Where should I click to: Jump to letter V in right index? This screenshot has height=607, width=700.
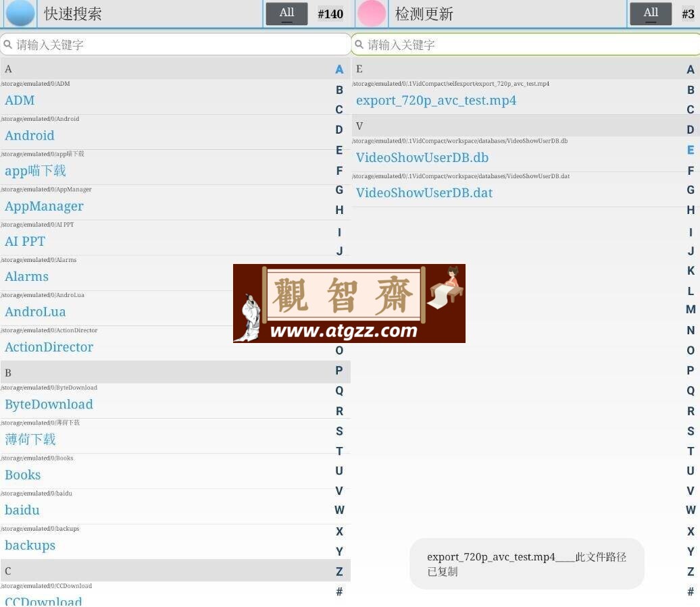click(691, 491)
